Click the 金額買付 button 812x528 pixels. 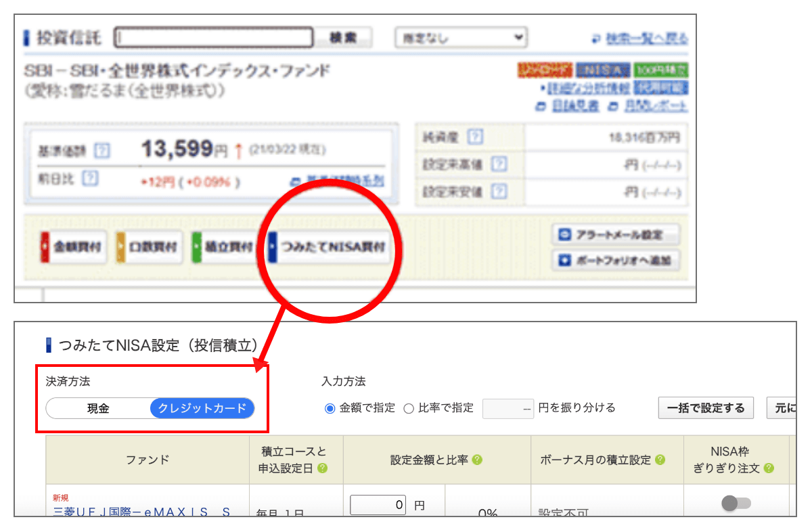(x=72, y=247)
